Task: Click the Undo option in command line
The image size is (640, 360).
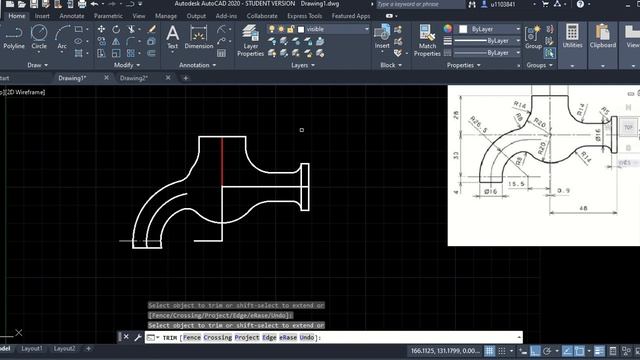Action: [x=307, y=338]
